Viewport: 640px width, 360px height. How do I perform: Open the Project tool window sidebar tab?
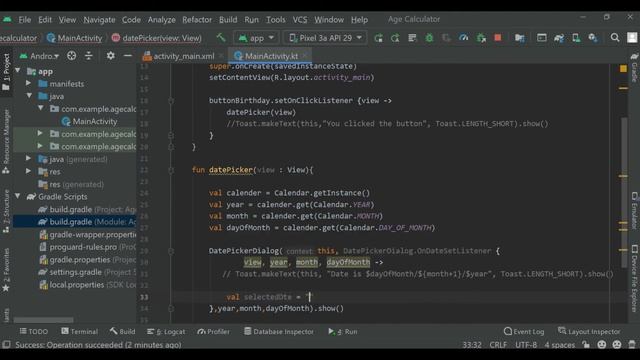pyautogui.click(x=6, y=73)
